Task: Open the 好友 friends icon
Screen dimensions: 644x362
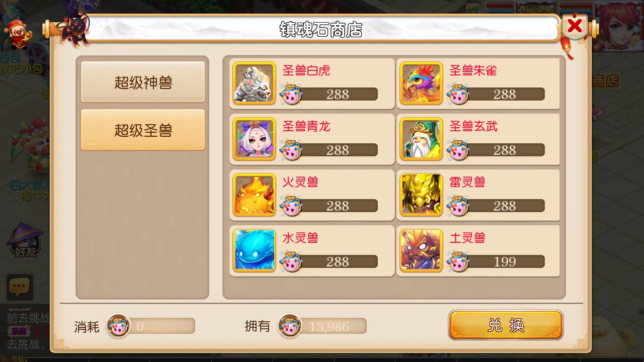Action: pyautogui.click(x=25, y=240)
